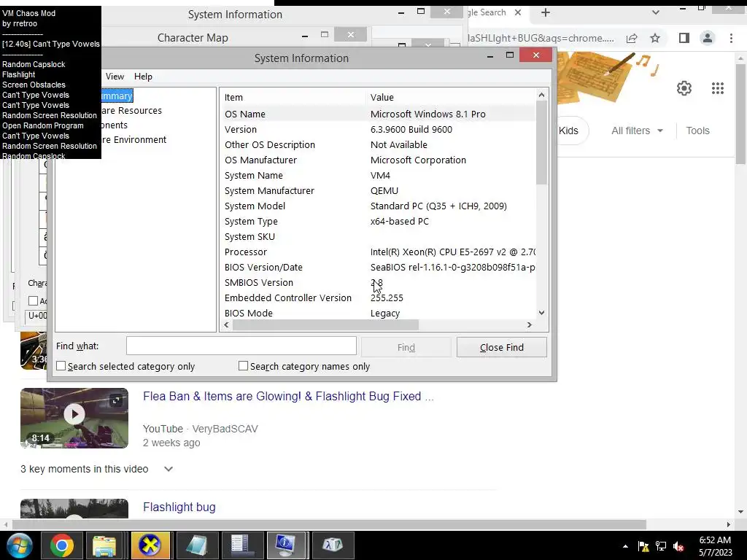This screenshot has height=560, width=747.
Task: Select Software Environment tree node
Action: coord(133,140)
